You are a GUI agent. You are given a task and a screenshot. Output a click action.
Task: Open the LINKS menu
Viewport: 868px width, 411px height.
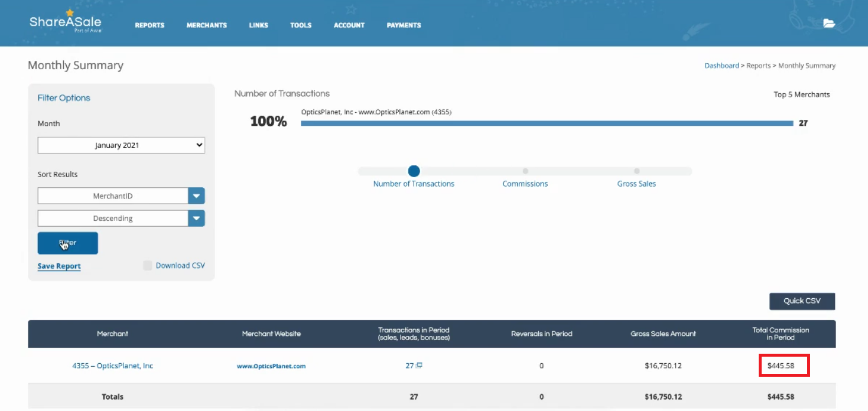[x=259, y=25]
